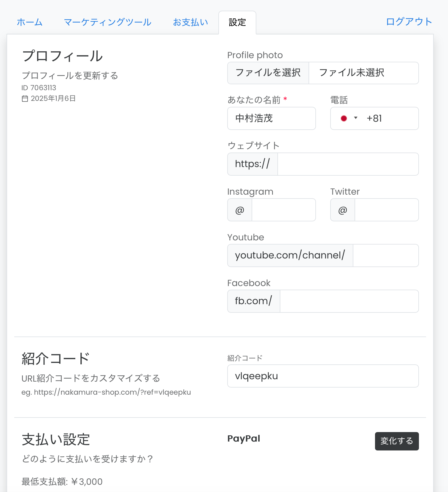
Task: Go to the お支払い tab
Action: [x=190, y=22]
